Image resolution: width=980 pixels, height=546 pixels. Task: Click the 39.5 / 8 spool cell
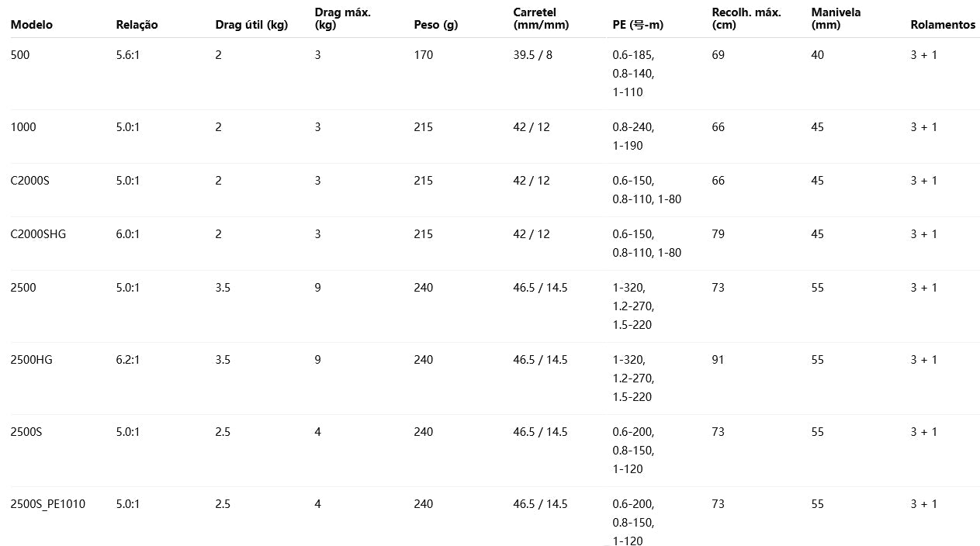533,55
